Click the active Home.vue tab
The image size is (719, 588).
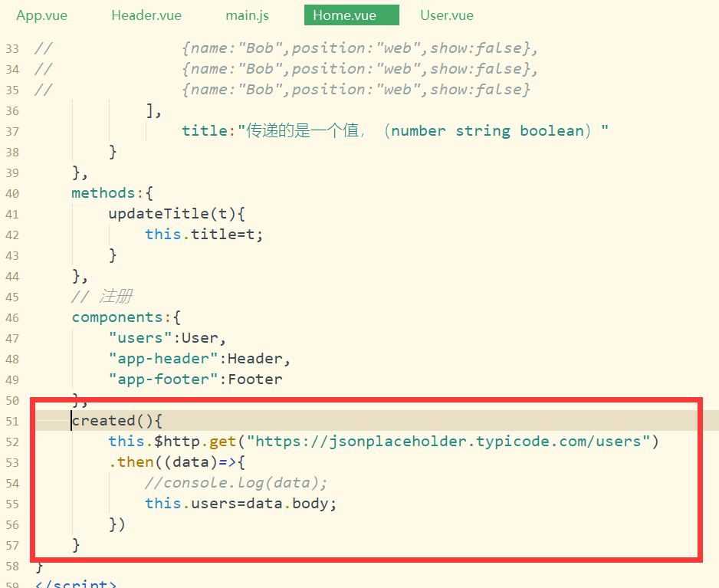[352, 15]
